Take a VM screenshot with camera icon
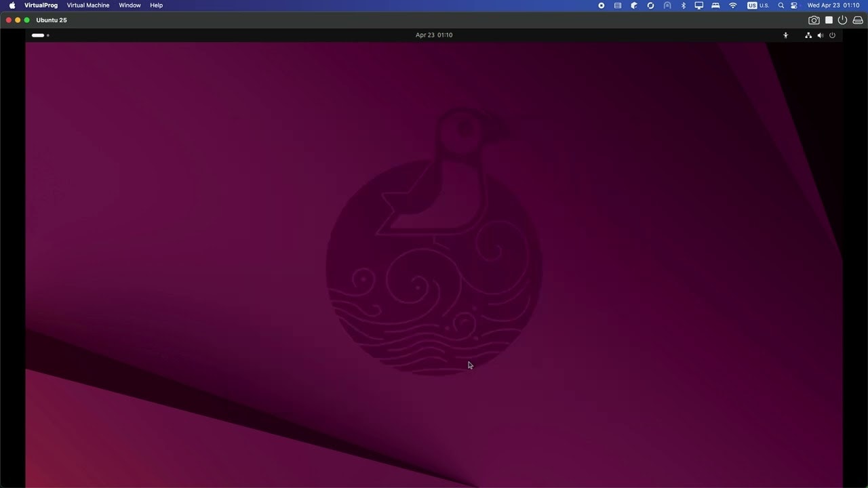This screenshot has width=868, height=488. click(x=814, y=20)
